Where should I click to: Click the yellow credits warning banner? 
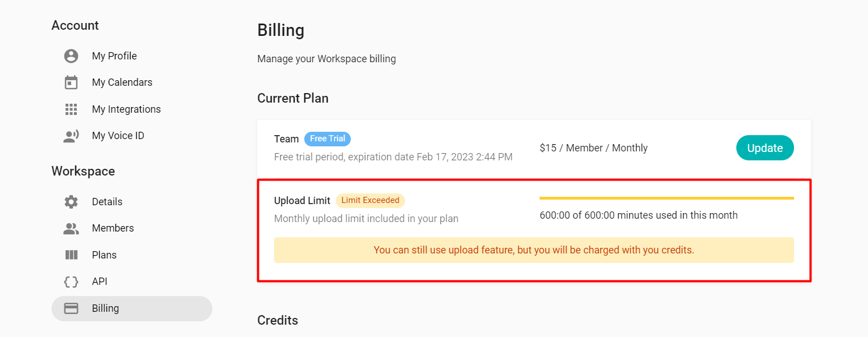point(534,250)
